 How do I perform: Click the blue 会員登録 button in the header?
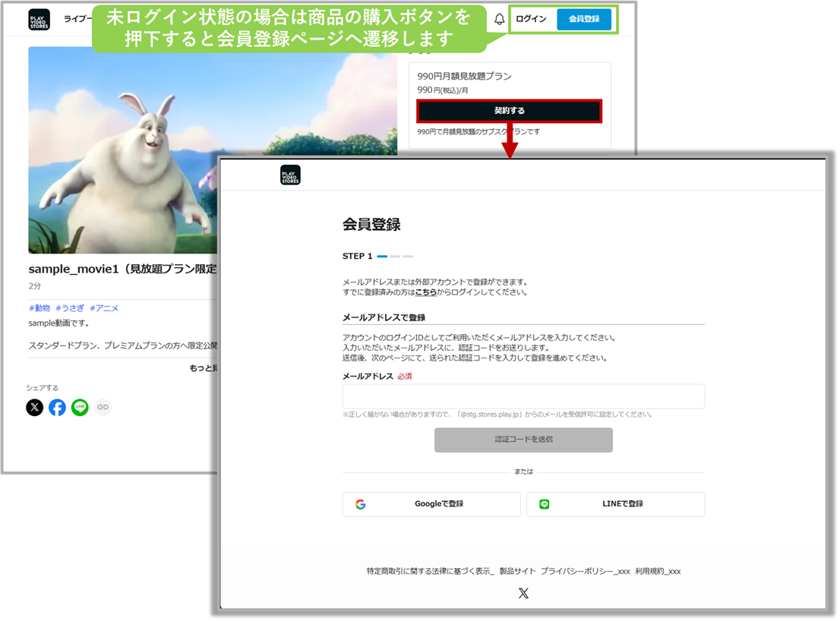pos(584,19)
